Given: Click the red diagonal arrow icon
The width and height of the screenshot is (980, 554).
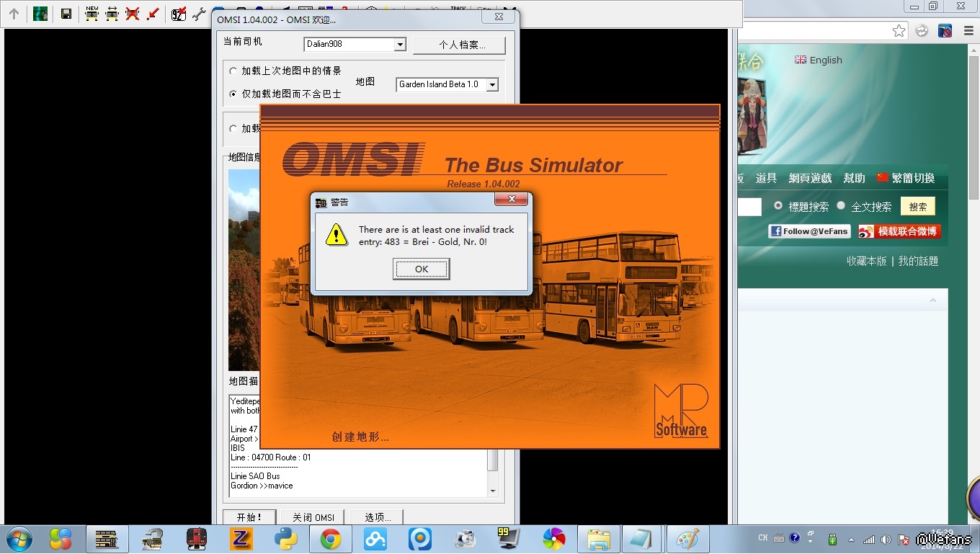Looking at the screenshot, I should 153,14.
